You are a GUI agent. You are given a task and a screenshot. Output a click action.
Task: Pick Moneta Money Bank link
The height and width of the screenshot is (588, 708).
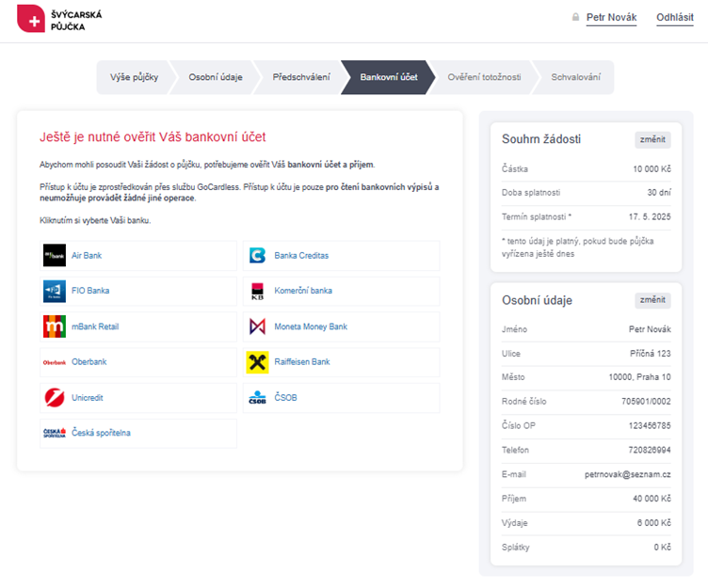coord(311,326)
